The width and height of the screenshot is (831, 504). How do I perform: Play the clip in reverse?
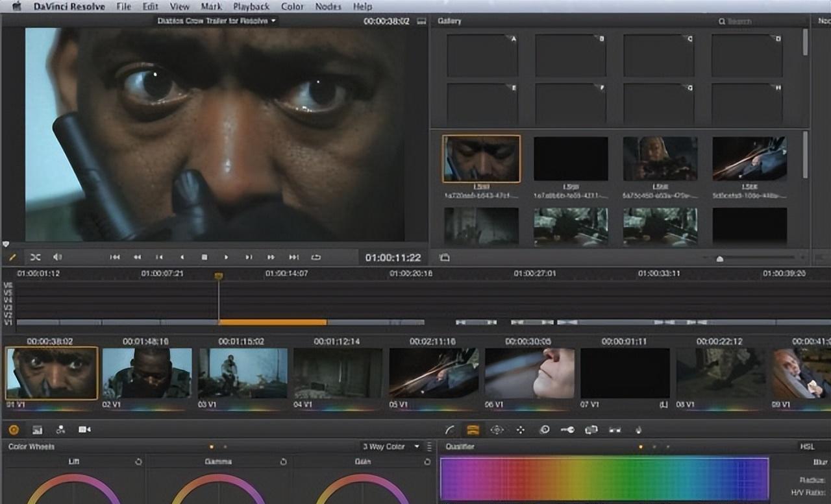point(182,258)
